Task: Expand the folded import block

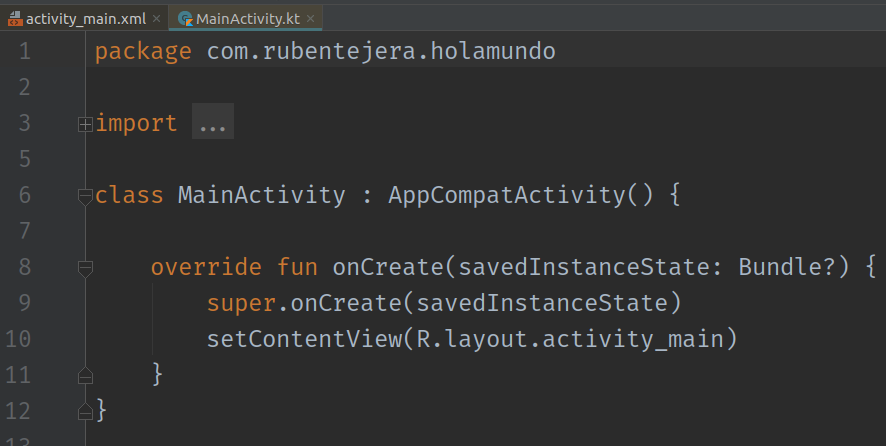Action: (x=85, y=124)
